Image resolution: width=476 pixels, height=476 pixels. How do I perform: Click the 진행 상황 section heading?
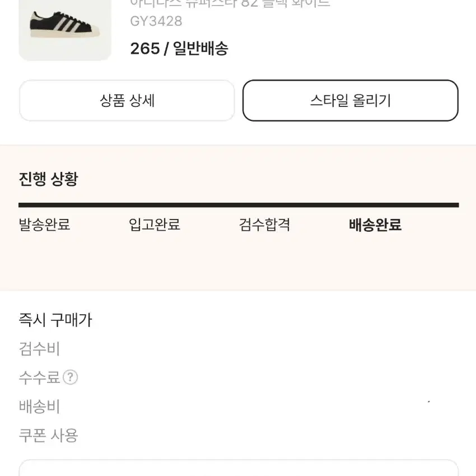tap(49, 179)
